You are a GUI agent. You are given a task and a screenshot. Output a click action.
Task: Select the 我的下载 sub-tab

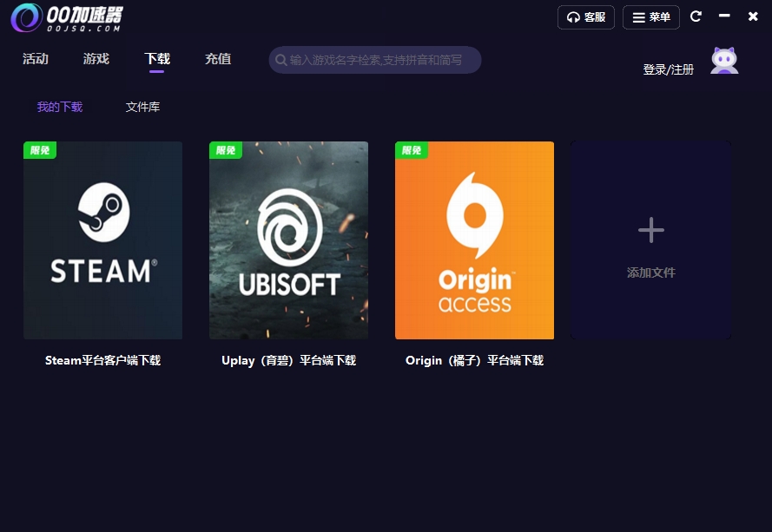(60, 107)
